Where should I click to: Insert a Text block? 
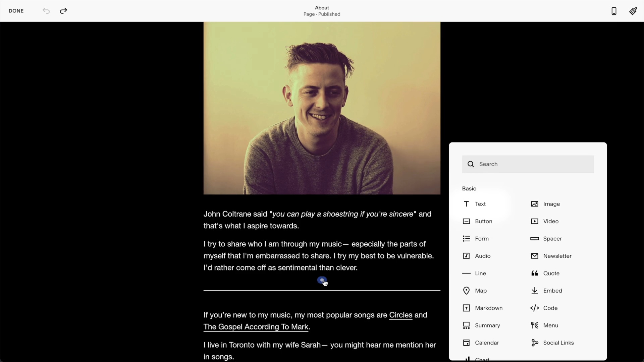pos(480,204)
